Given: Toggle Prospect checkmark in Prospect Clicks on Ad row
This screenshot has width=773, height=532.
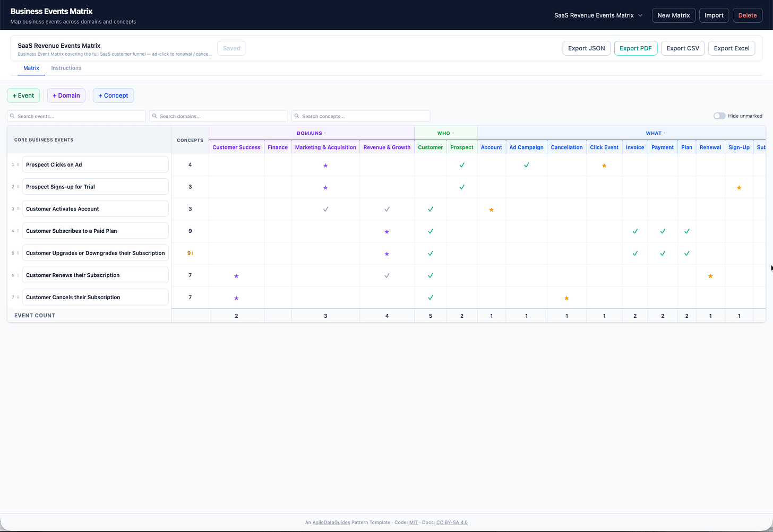Looking at the screenshot, I should (462, 165).
